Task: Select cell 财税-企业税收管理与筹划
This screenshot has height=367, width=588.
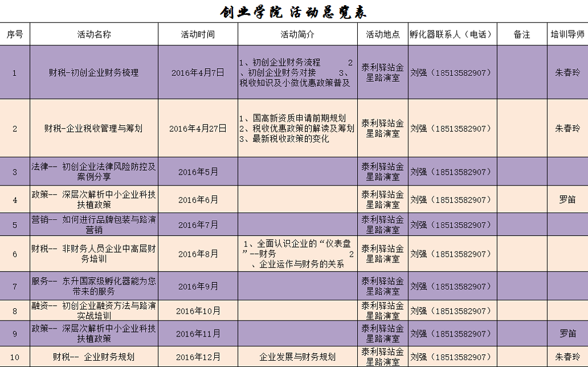Action: pos(94,128)
